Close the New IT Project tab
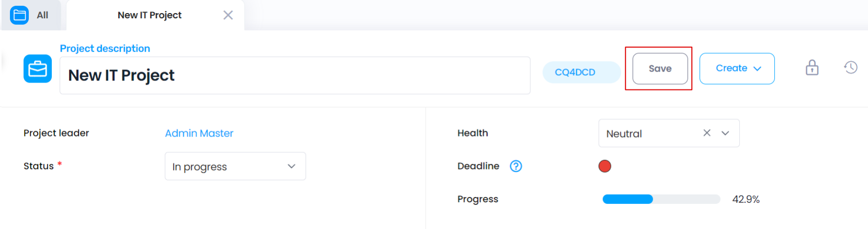The height and width of the screenshot is (229, 868). 228,15
